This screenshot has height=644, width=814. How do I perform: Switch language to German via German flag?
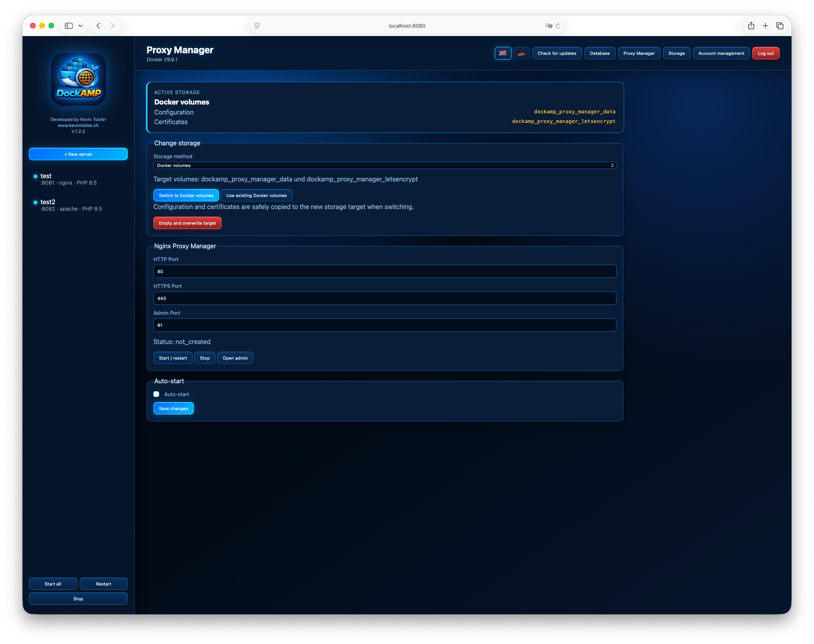click(521, 53)
